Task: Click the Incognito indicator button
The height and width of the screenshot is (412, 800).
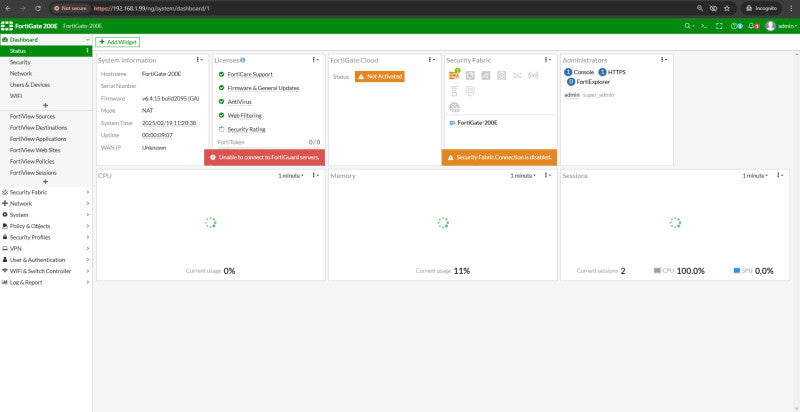Action: click(762, 8)
